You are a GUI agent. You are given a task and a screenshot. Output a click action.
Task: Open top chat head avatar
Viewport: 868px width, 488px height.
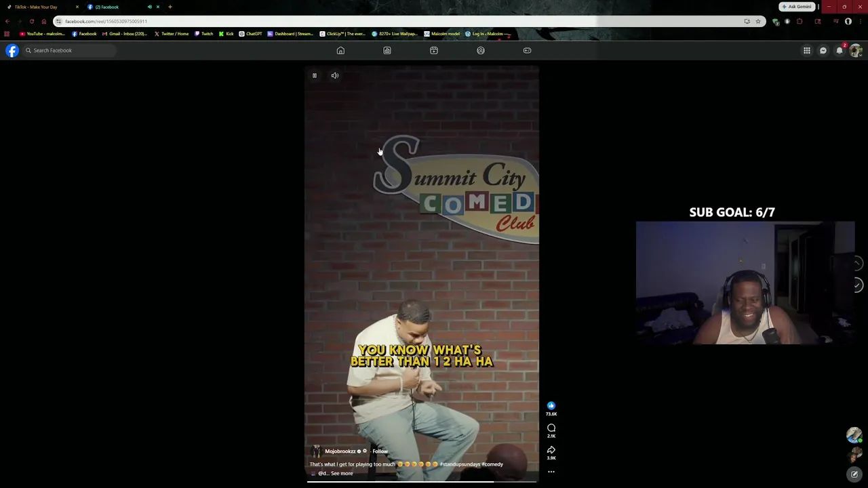854,435
